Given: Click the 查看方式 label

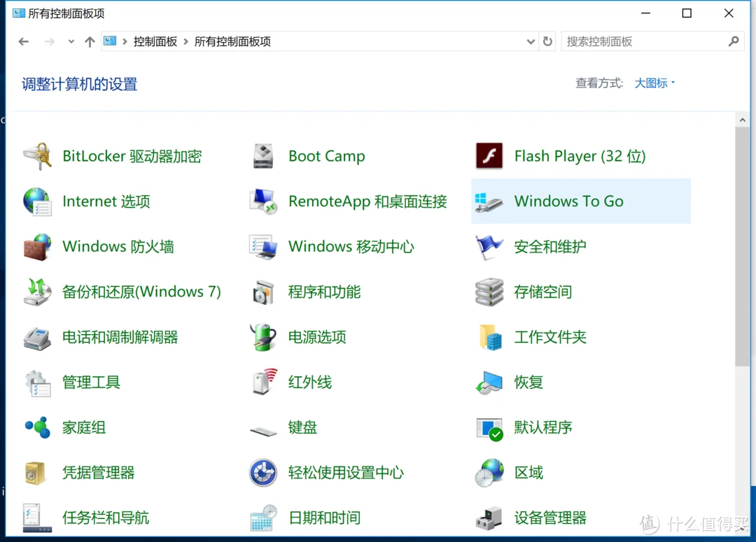Looking at the screenshot, I should [599, 83].
